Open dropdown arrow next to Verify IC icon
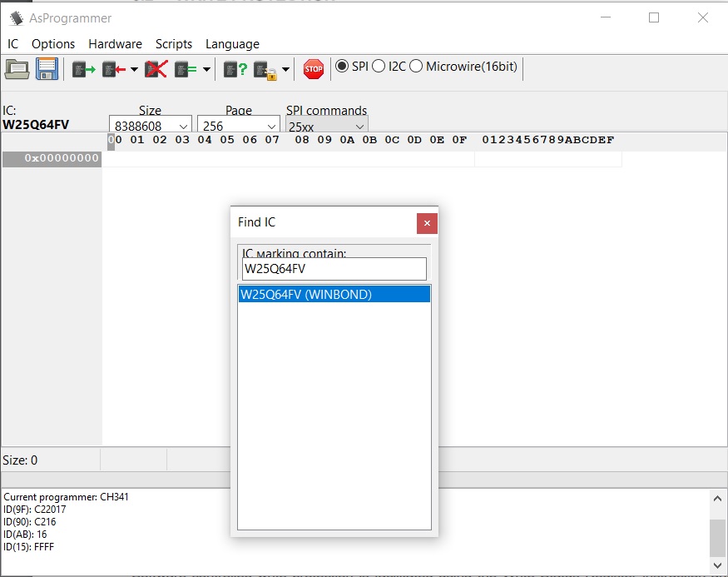Viewport: 728px width, 577px height. [206, 70]
